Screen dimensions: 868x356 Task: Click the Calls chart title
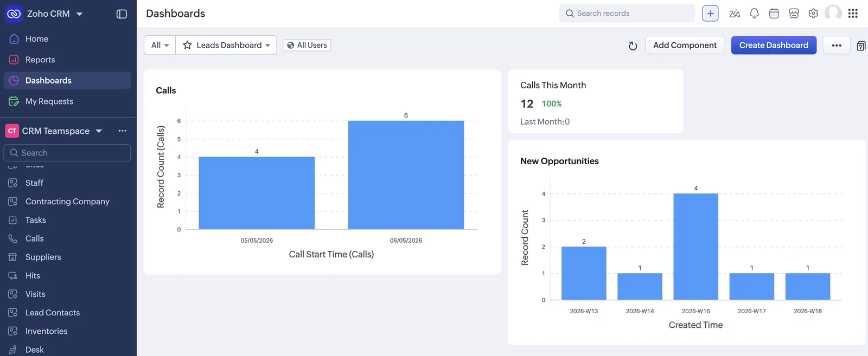click(x=166, y=90)
